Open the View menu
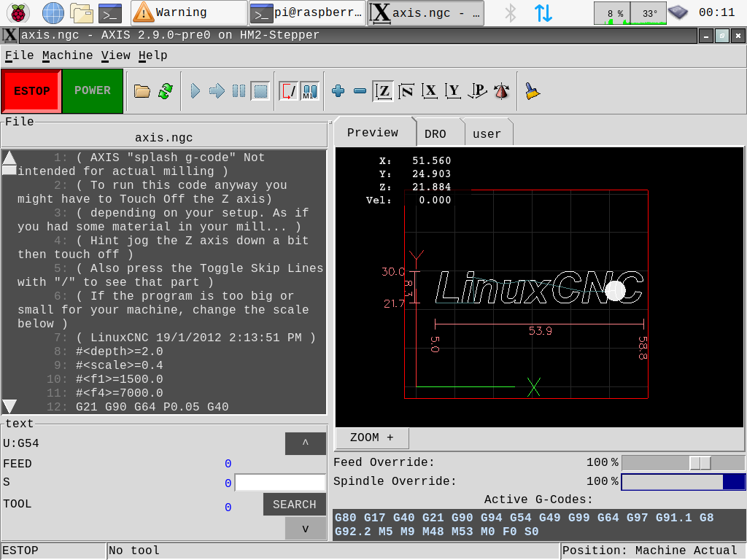The height and width of the screenshot is (560, 747). [x=115, y=55]
